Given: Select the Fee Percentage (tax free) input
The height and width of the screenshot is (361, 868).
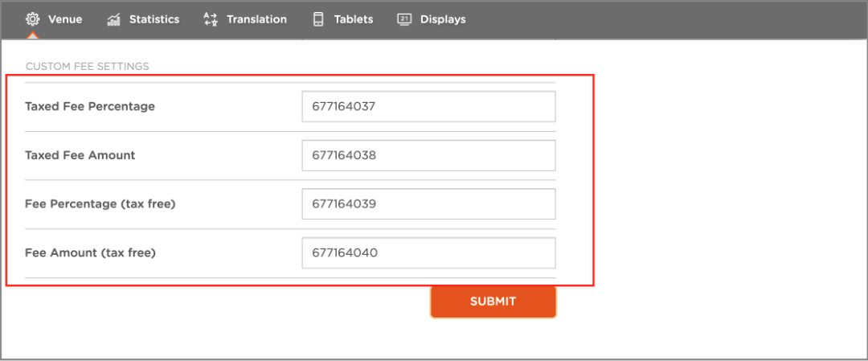Looking at the screenshot, I should pos(428,203).
